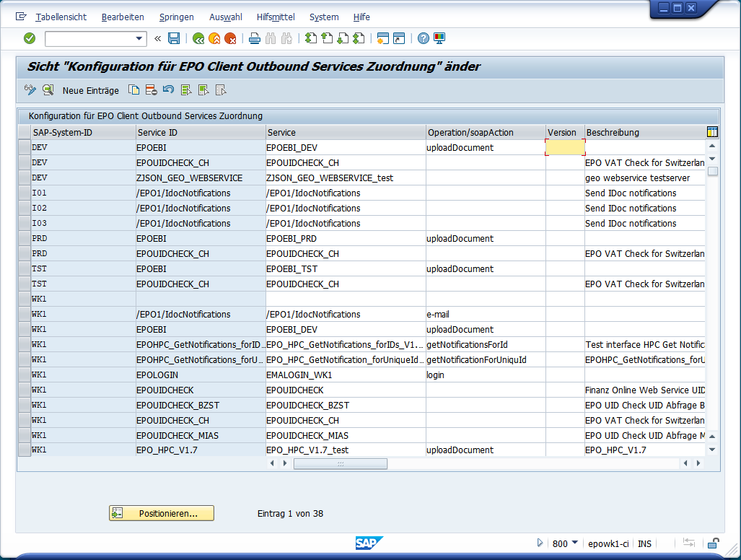Click the First Page navigation icon
Viewport: 741px width, 560px height.
tap(310, 38)
